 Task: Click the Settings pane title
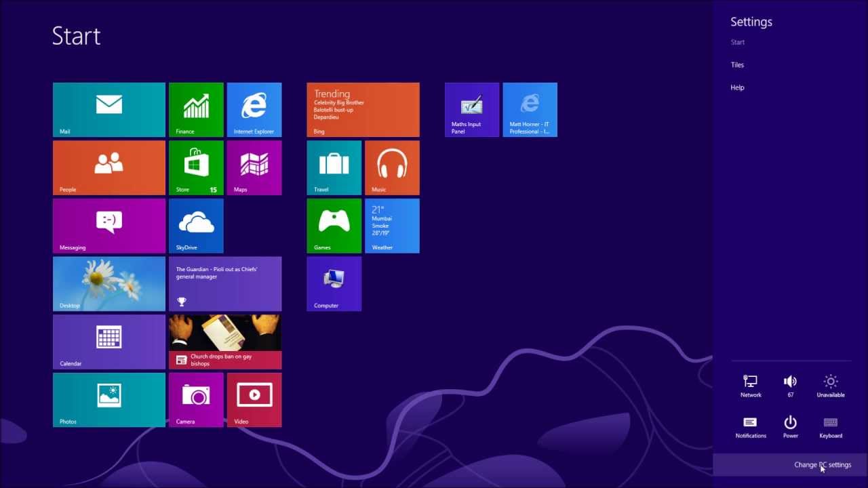tap(751, 22)
